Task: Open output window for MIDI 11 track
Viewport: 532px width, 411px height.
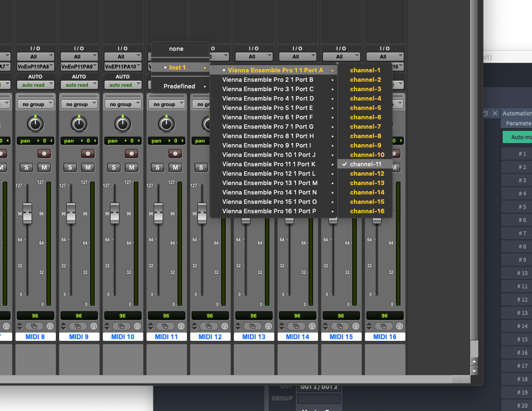Action: (165, 326)
